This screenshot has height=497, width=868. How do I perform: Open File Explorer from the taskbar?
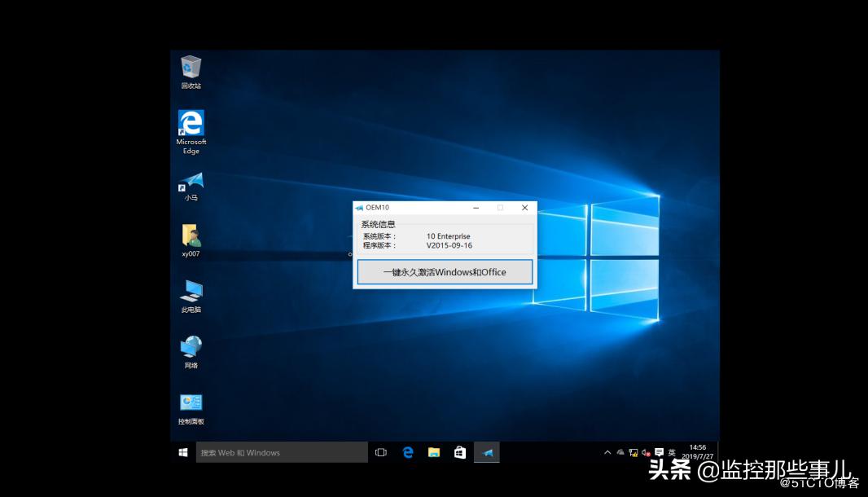click(x=433, y=452)
